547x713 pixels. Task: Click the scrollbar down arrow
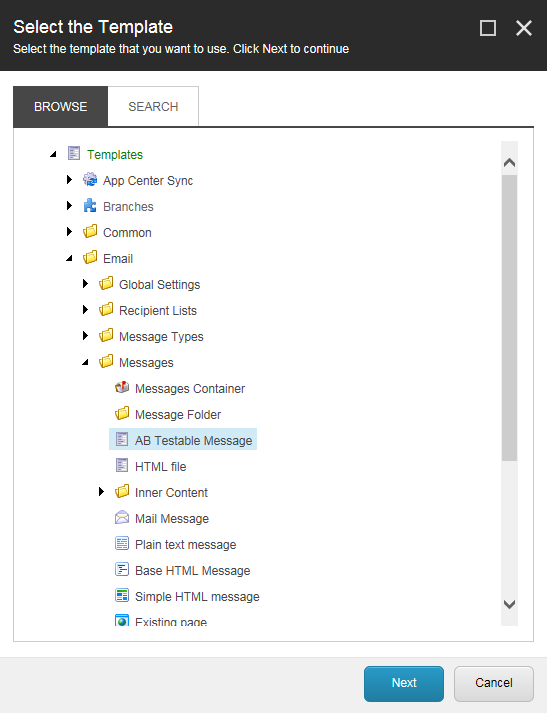click(x=509, y=604)
